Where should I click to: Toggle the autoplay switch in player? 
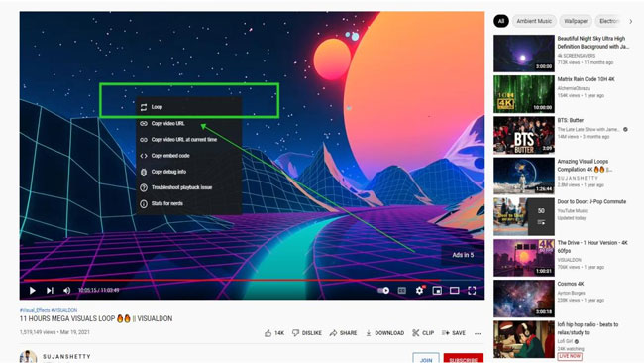[383, 291]
